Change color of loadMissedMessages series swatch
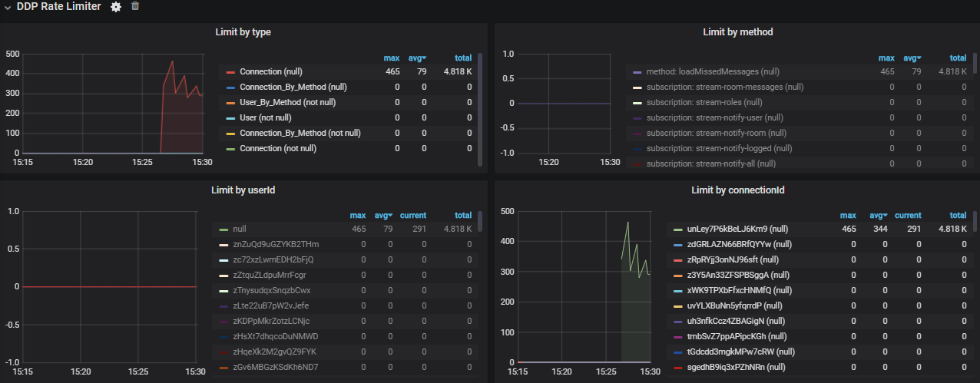980x383 pixels. tap(637, 72)
